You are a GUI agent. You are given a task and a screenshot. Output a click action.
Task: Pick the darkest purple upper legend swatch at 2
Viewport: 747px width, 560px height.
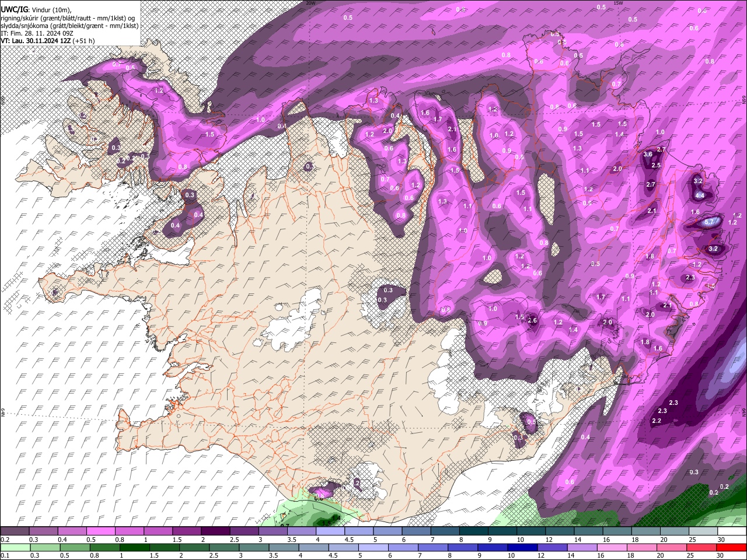(x=215, y=531)
